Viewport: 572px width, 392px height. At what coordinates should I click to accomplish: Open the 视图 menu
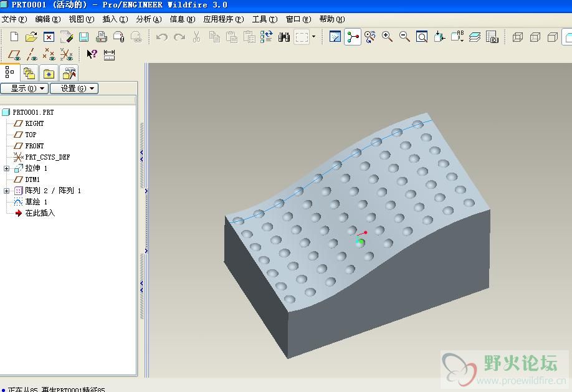(x=82, y=19)
